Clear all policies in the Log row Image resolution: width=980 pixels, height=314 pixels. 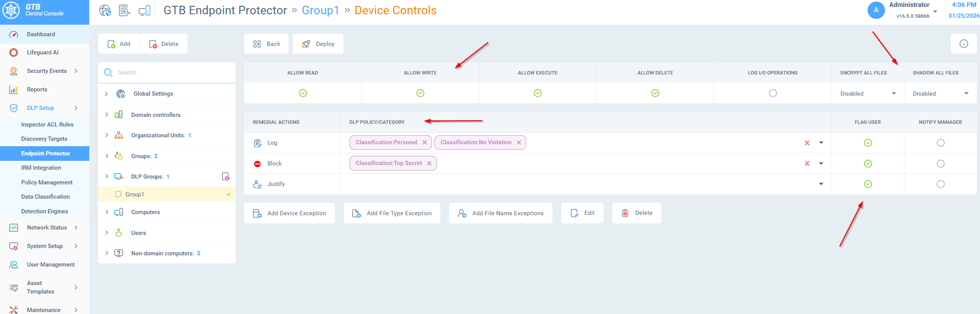coord(807,143)
